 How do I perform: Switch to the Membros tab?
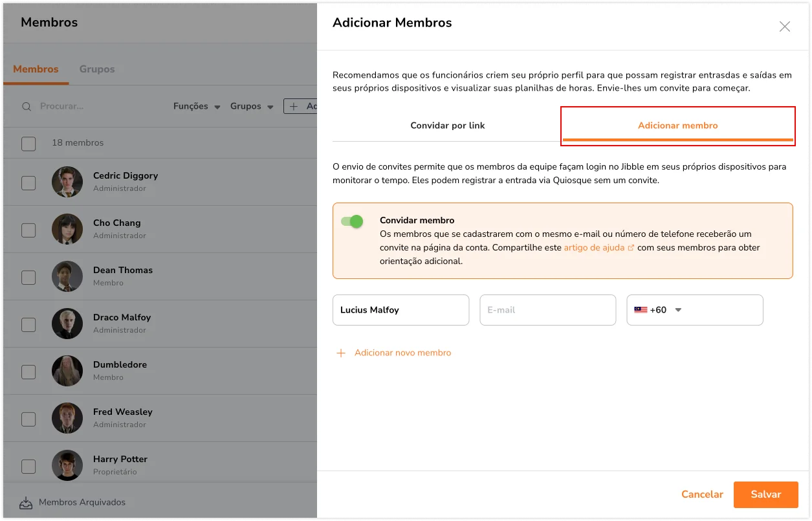point(36,69)
